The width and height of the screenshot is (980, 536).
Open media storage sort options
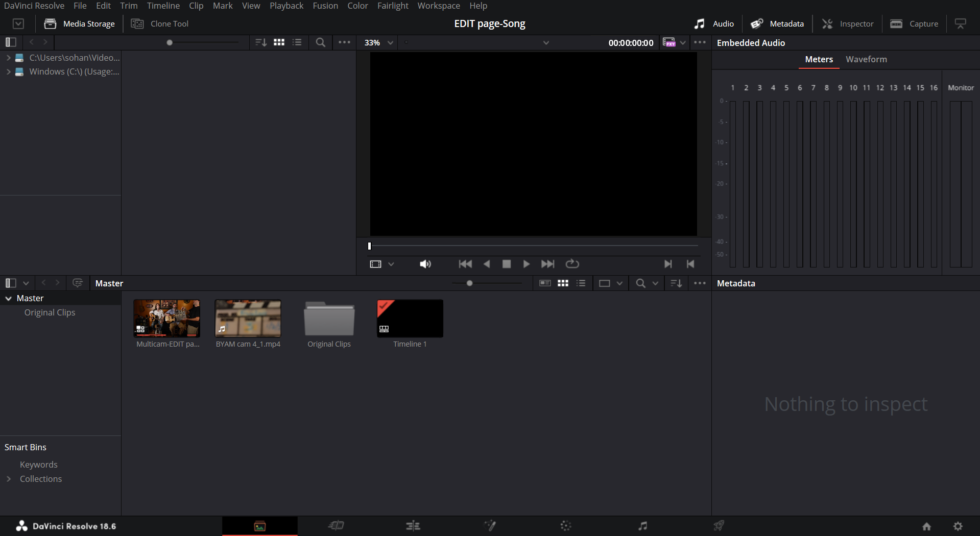point(260,42)
